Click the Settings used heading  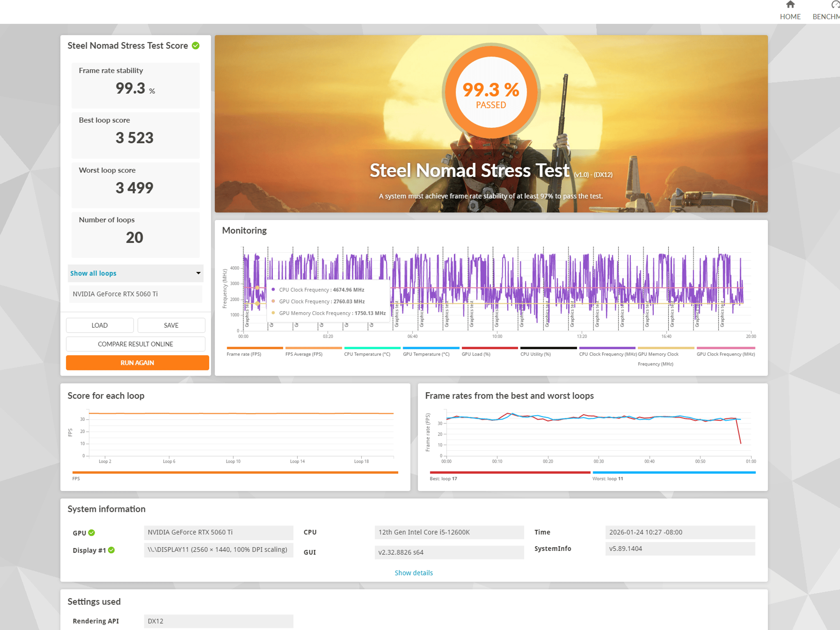(94, 602)
